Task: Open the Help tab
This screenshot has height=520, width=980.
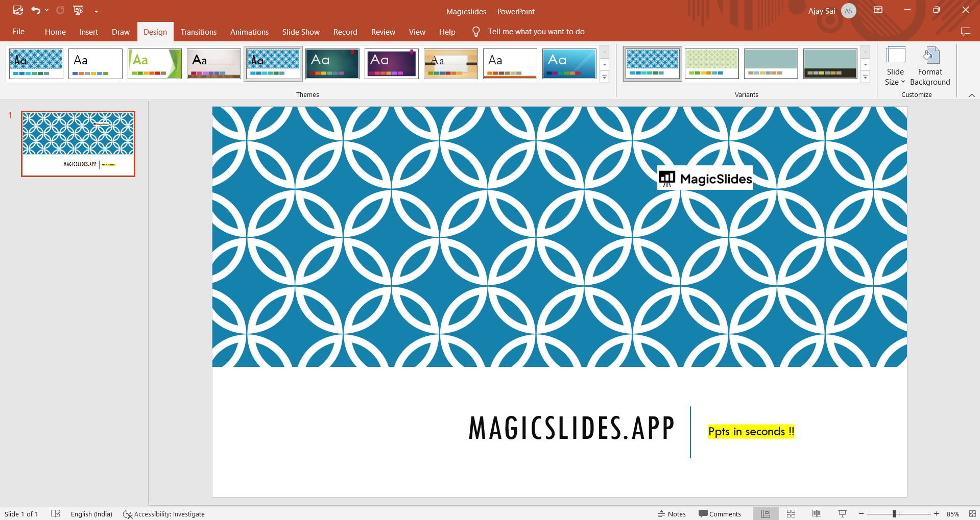Action: pos(447,32)
